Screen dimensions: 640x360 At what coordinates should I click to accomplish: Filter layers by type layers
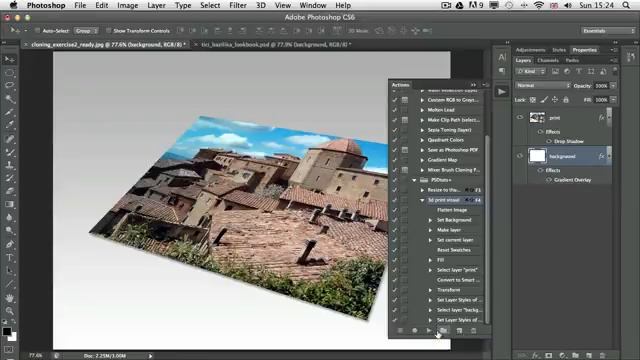tap(579, 71)
